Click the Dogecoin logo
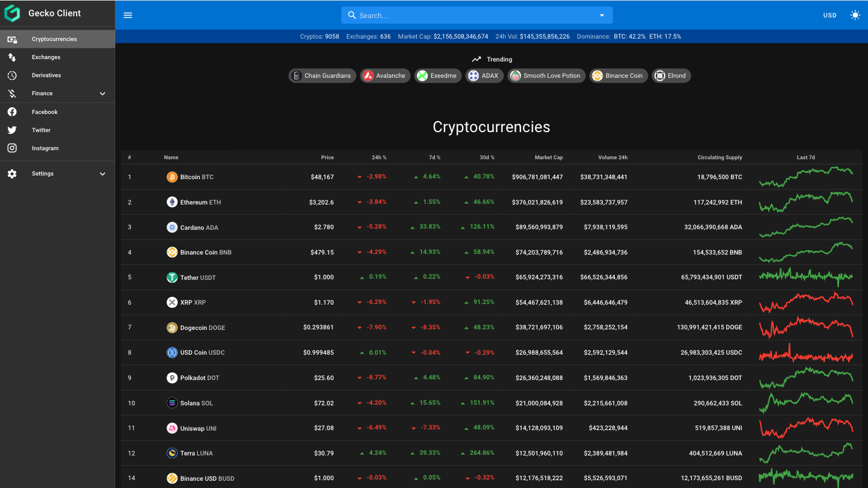 coord(172,328)
